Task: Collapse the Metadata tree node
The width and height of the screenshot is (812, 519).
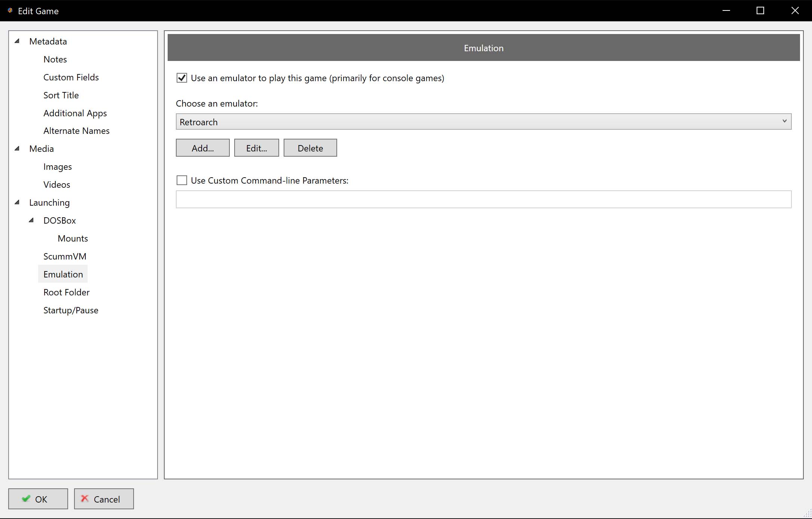Action: click(x=17, y=41)
